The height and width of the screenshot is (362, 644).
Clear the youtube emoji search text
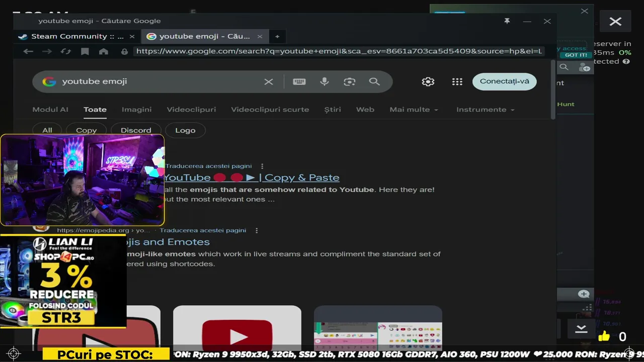pyautogui.click(x=269, y=81)
